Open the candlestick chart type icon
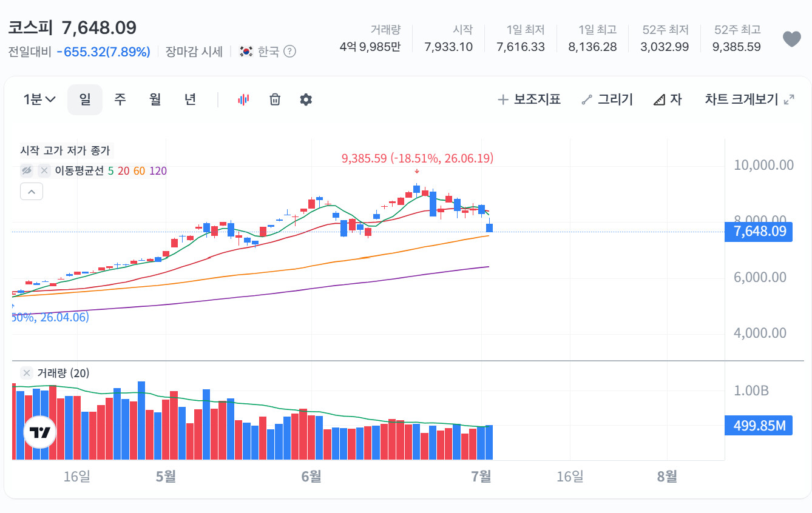Viewport: 812px width, 513px height. click(x=243, y=99)
